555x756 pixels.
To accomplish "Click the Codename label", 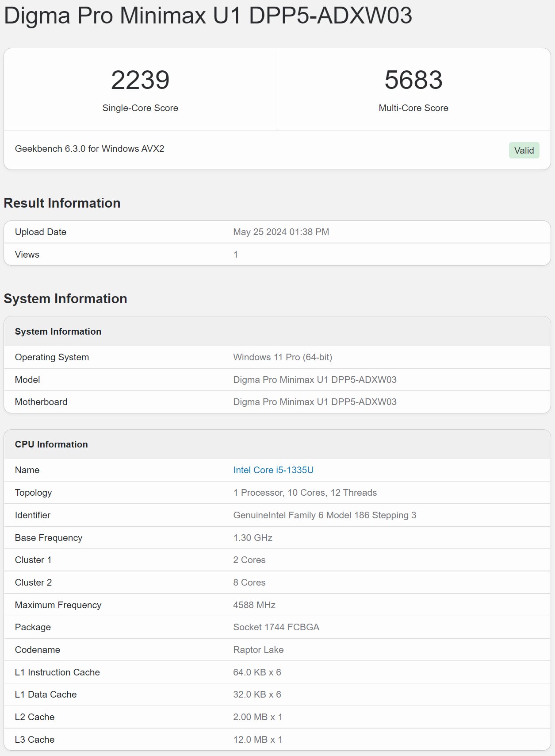I will coord(37,650).
